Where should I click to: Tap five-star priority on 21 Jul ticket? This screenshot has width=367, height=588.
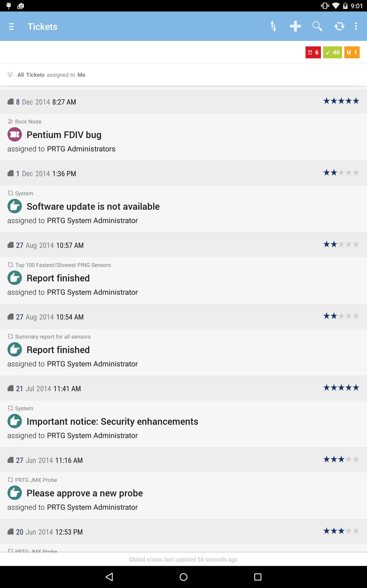click(341, 387)
